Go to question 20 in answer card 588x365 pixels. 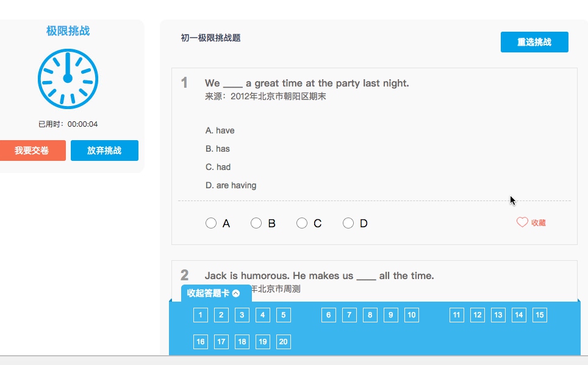(x=284, y=342)
